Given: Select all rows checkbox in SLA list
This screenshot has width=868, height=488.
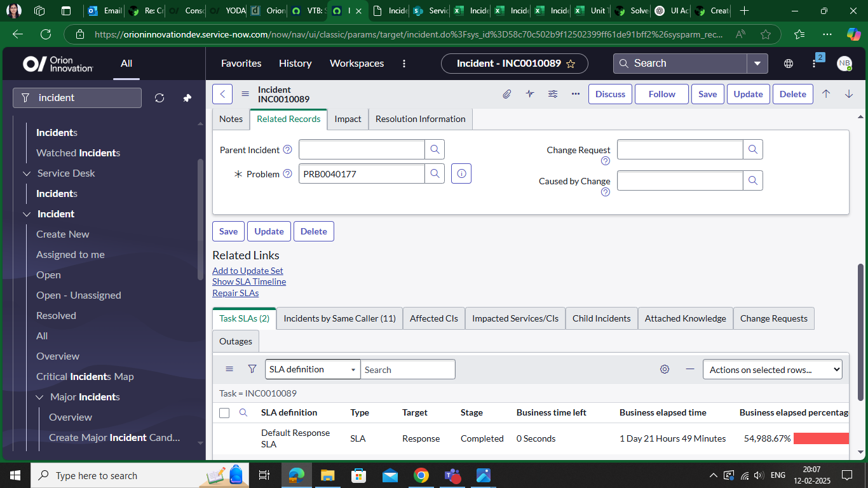Looking at the screenshot, I should point(224,413).
